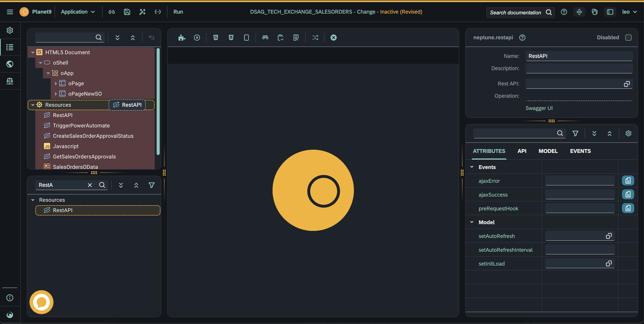
Task: Open setInitLoad value picker
Action: click(x=608, y=264)
